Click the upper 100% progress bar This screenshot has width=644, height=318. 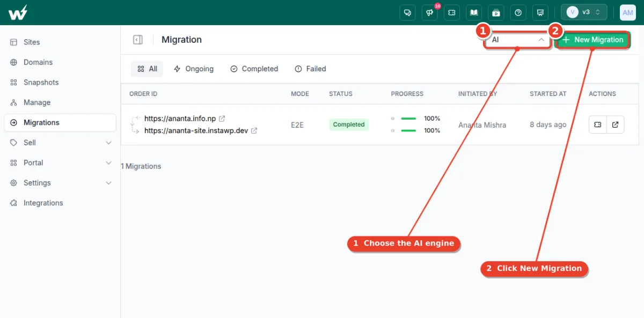pyautogui.click(x=408, y=119)
